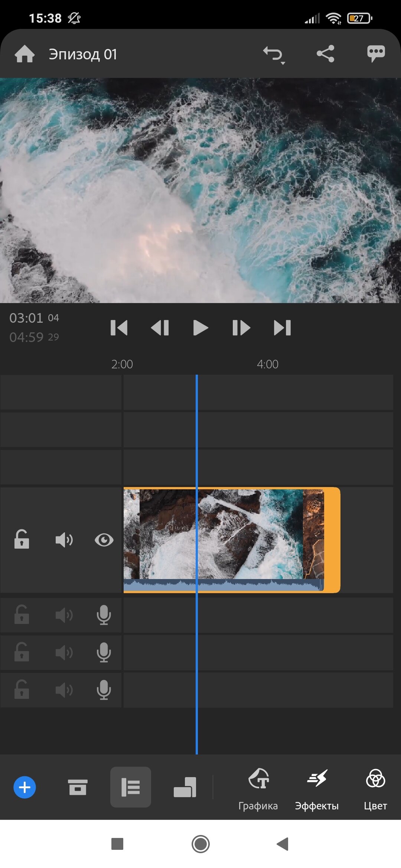
Task: Step forward one frame
Action: 241,328
